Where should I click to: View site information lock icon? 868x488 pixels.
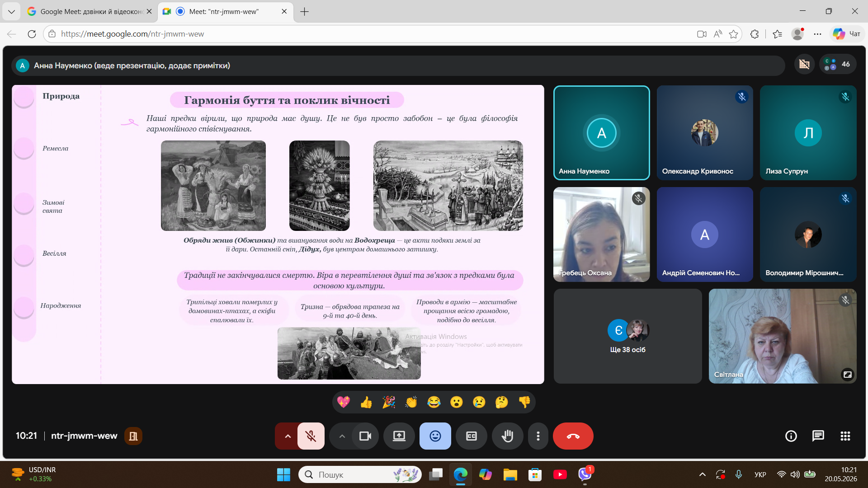[x=52, y=34]
